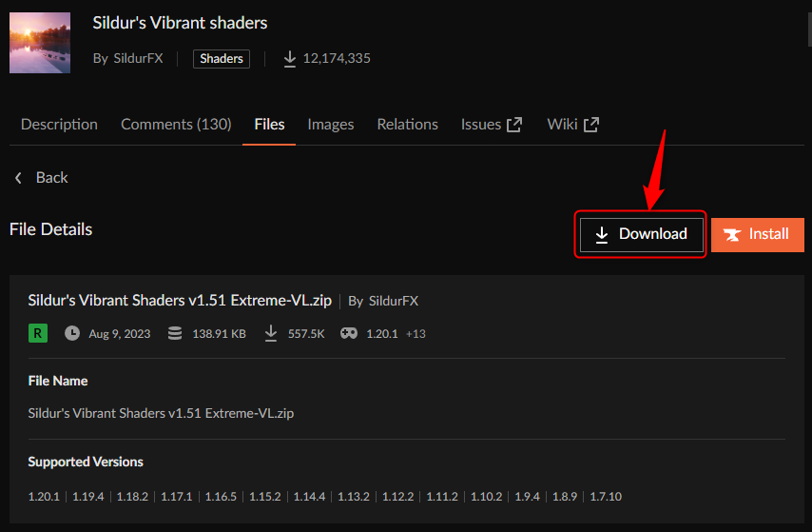Click supported version 1.10.2
The image size is (812, 532).
click(487, 497)
